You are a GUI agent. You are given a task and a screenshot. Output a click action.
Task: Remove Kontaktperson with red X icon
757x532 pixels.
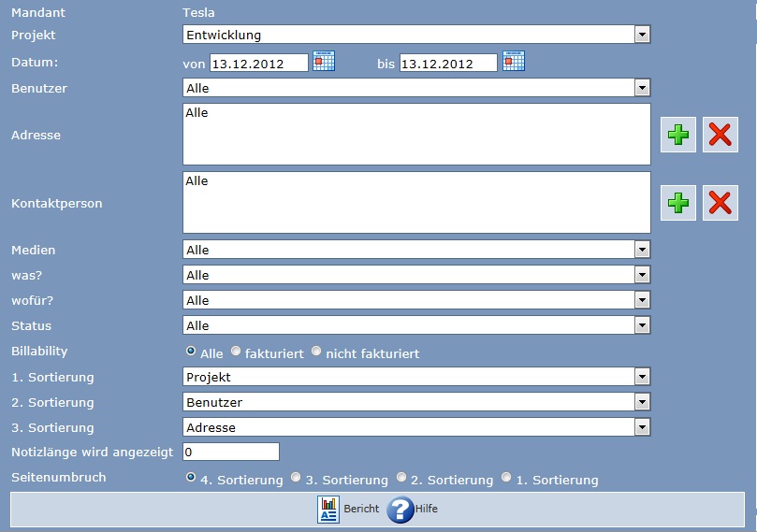[x=720, y=203]
